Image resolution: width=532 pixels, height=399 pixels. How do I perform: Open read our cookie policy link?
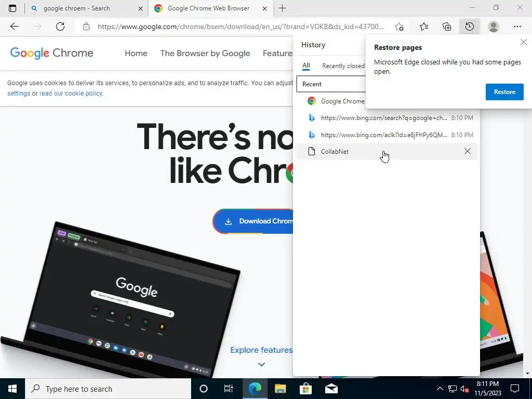(x=71, y=94)
